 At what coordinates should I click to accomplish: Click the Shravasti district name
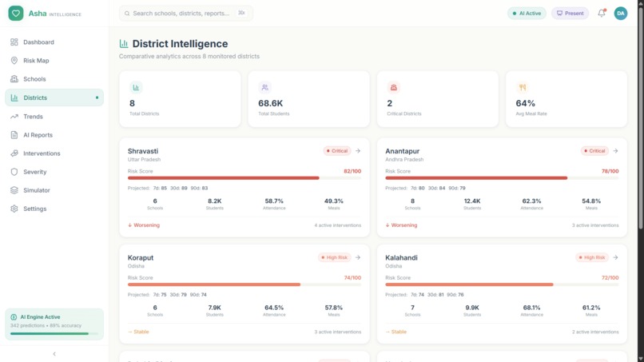142,151
